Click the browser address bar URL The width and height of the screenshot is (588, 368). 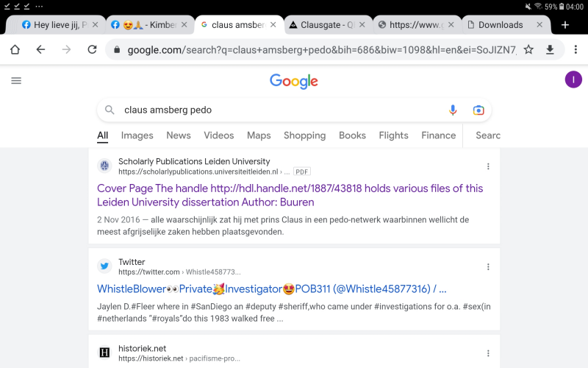tap(322, 49)
